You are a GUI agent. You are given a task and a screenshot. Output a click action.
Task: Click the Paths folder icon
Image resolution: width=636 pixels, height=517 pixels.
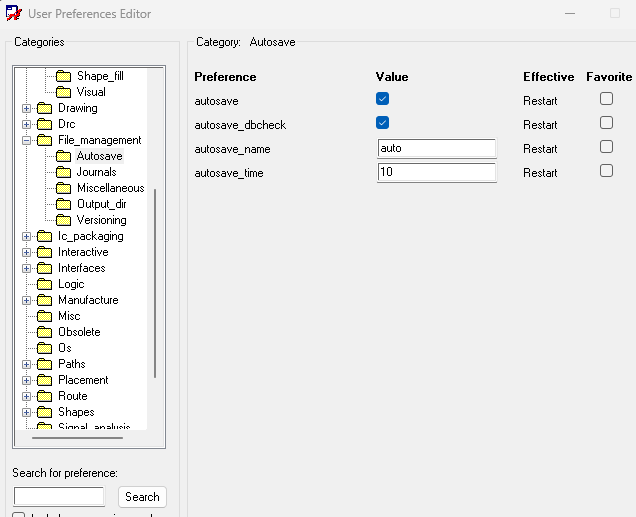click(45, 364)
